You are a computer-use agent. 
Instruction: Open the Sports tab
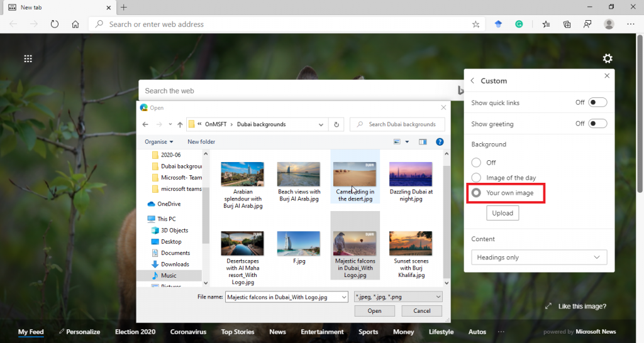[x=369, y=332]
